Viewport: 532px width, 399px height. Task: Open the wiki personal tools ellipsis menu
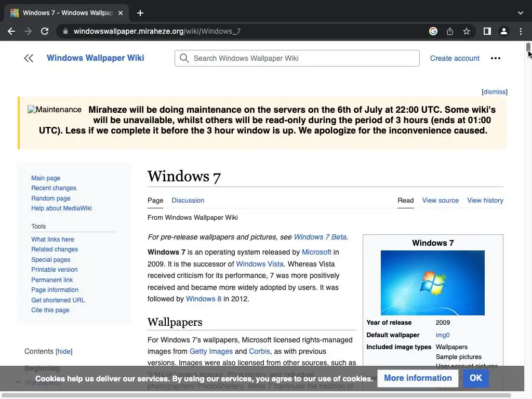[495, 58]
